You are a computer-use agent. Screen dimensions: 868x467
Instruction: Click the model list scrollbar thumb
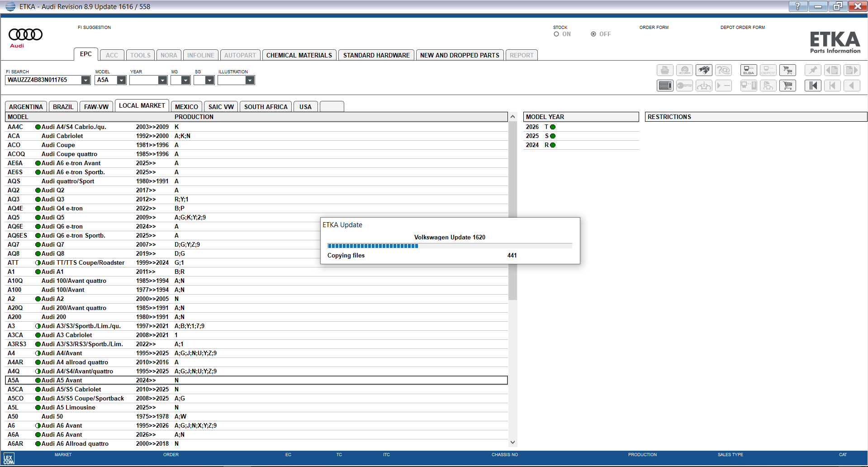pos(512,210)
